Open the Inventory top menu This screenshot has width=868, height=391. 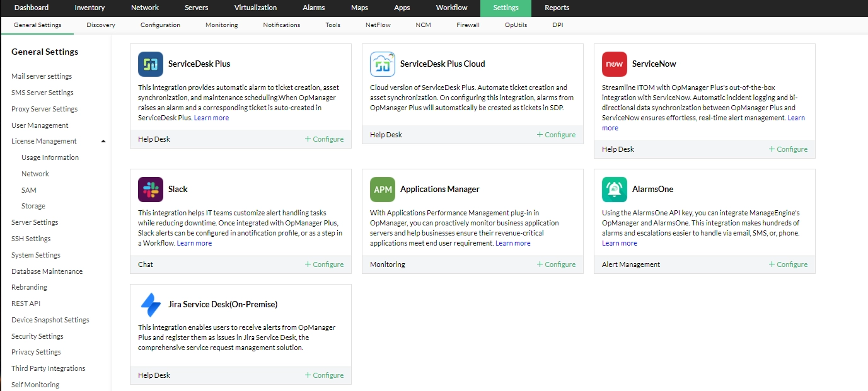(x=90, y=8)
